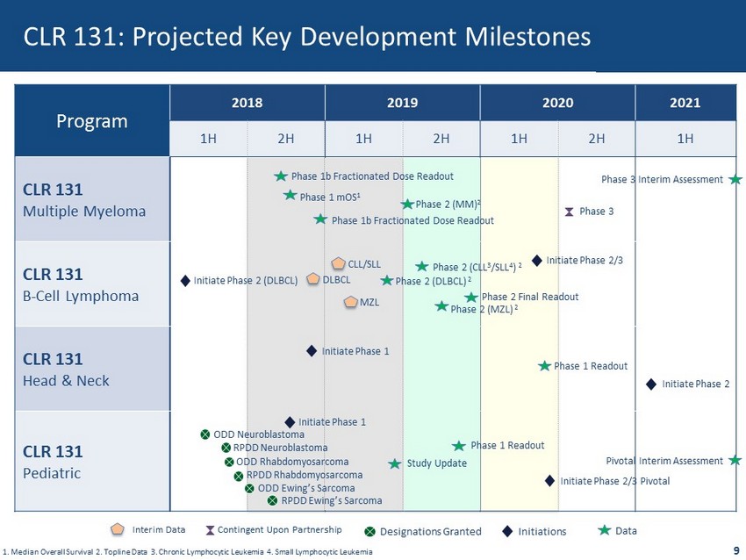Image resolution: width=746 pixels, height=560 pixels.
Task: Select the 1H header under 2021
Action: tap(685, 138)
